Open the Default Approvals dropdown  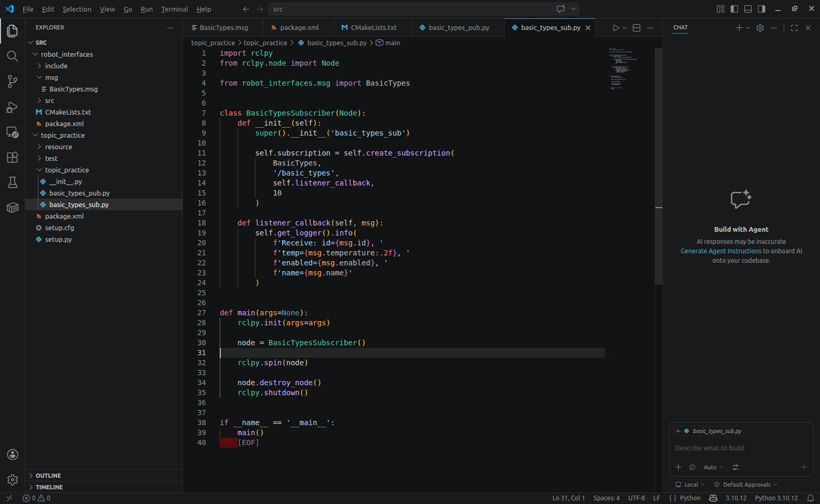pyautogui.click(x=746, y=485)
